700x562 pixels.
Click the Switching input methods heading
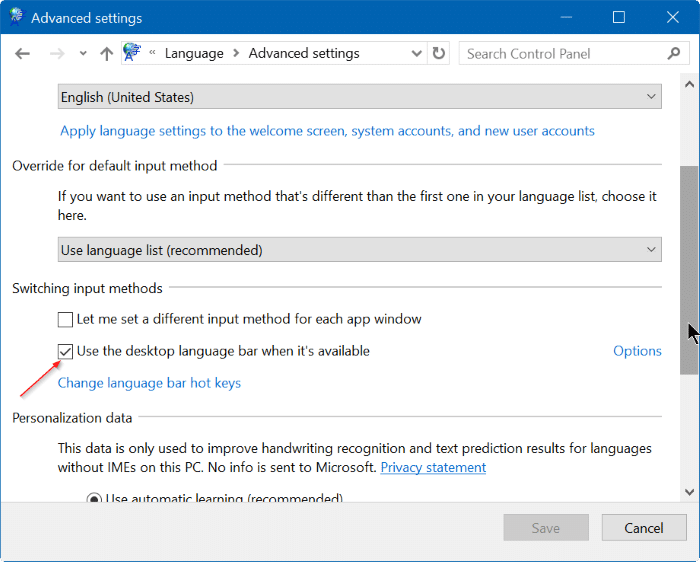click(x=87, y=288)
